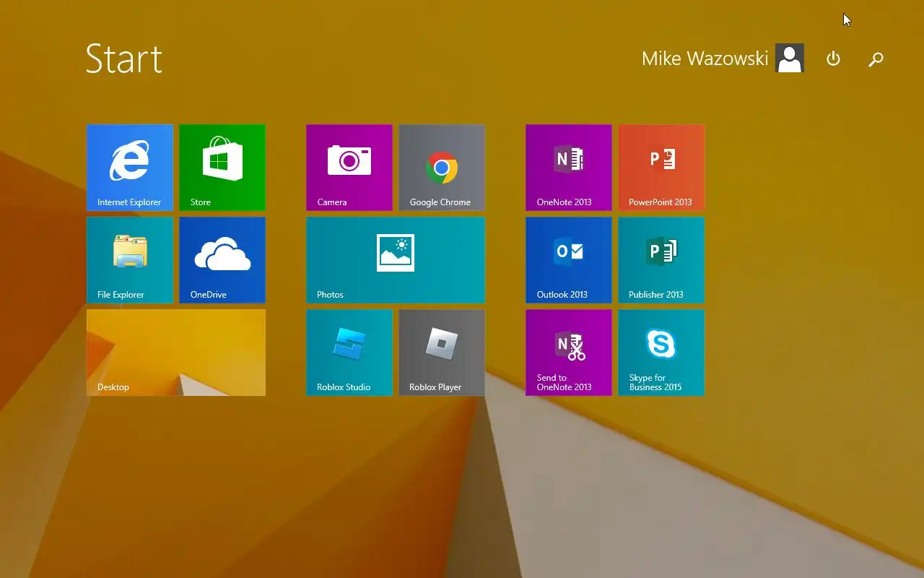Open the Internet Explorer tile
Screen dimensions: 924x578
(130, 168)
